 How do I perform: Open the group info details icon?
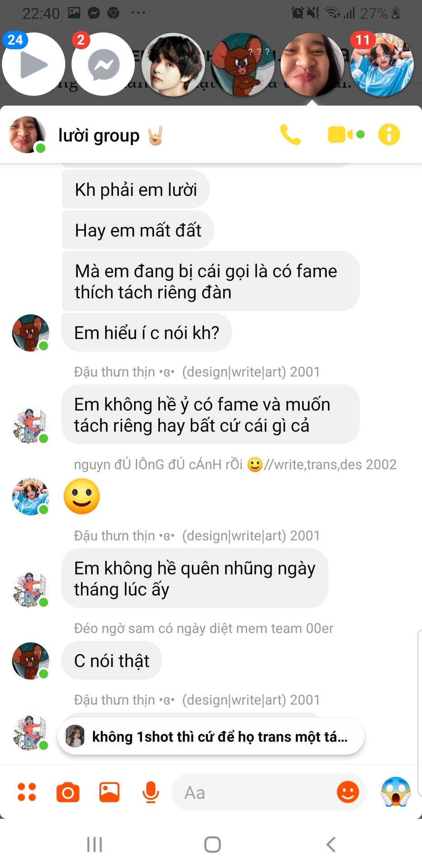pos(389,135)
